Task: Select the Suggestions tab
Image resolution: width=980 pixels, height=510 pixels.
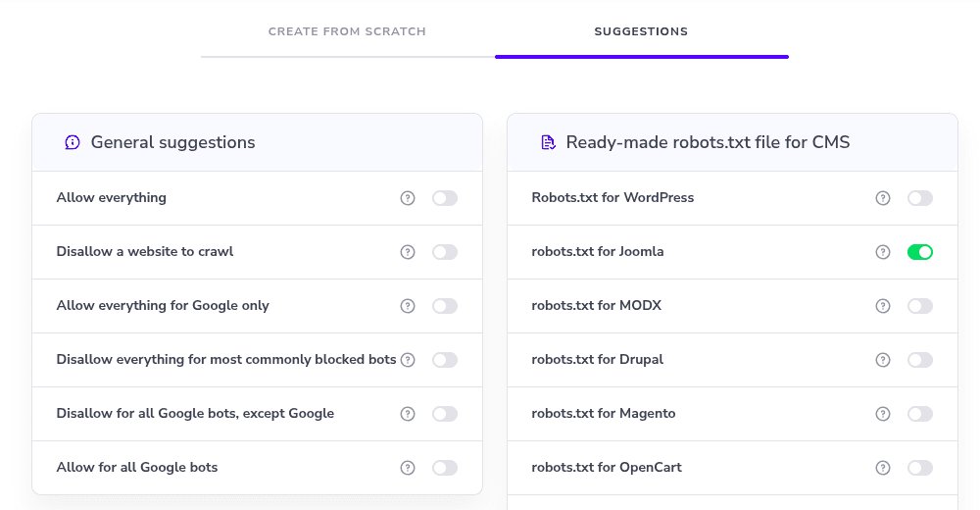Action: pyautogui.click(x=641, y=31)
